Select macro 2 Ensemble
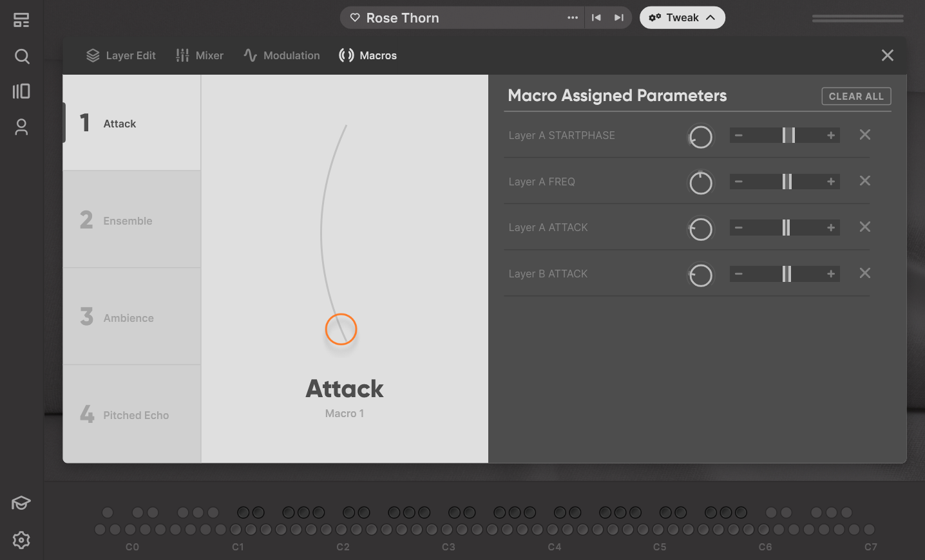925x560 pixels. 131,220
